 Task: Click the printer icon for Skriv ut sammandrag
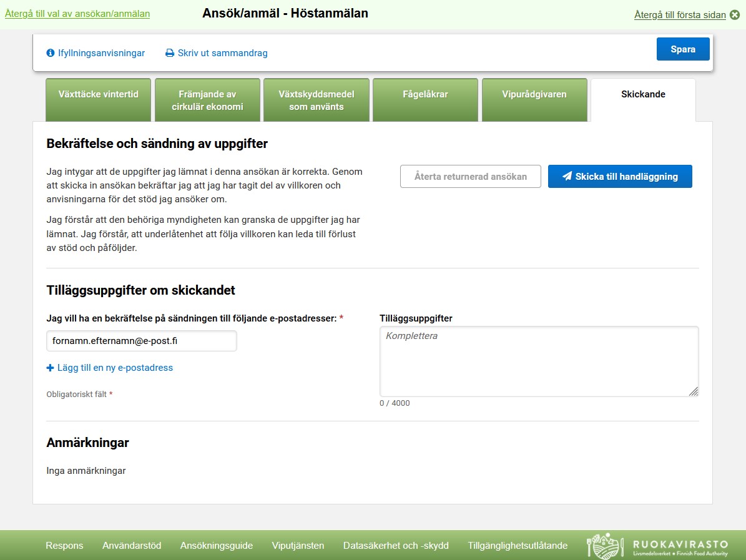(170, 53)
